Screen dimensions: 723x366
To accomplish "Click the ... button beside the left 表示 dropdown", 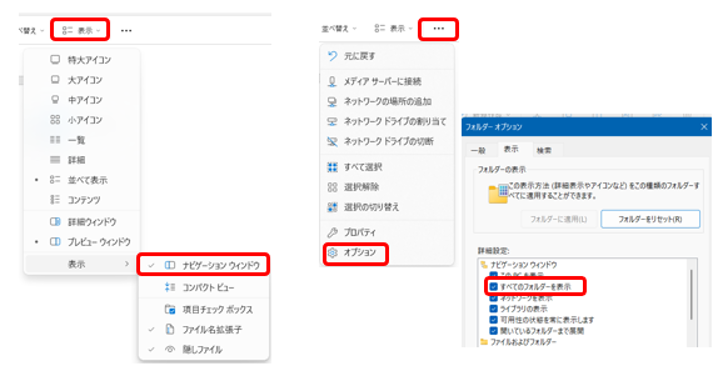I will (x=126, y=30).
